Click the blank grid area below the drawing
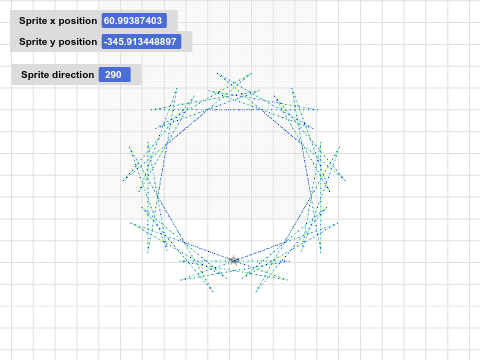 [x=233, y=327]
